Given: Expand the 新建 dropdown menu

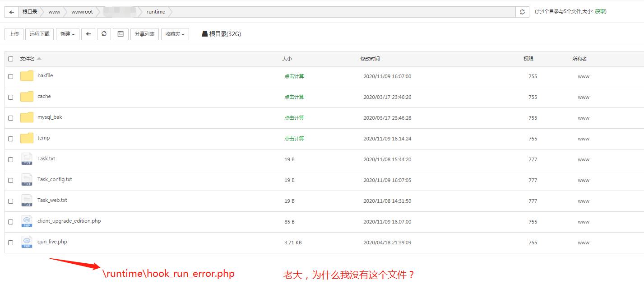Looking at the screenshot, I should (68, 34).
